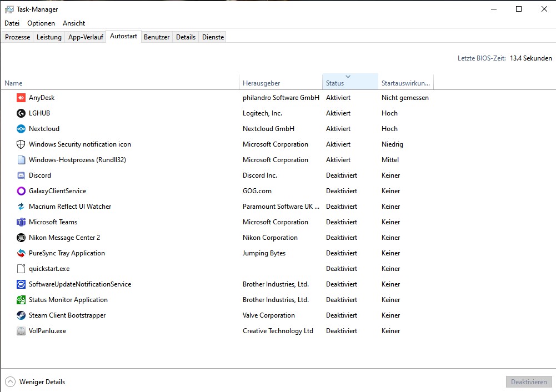Click the Status Monitor Application icon
Viewport: 556px width, 392px height.
21,300
